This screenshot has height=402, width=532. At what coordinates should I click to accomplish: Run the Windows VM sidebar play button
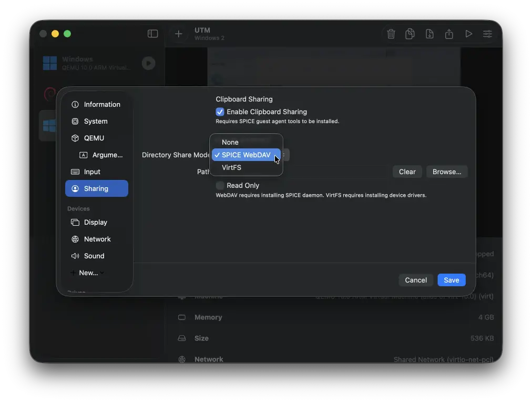click(148, 63)
